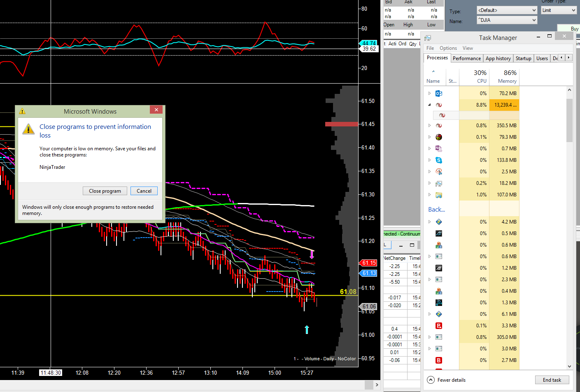Select the NinjaTrader icon in the 350.5 MB row
The image size is (580, 392).
[x=439, y=126]
